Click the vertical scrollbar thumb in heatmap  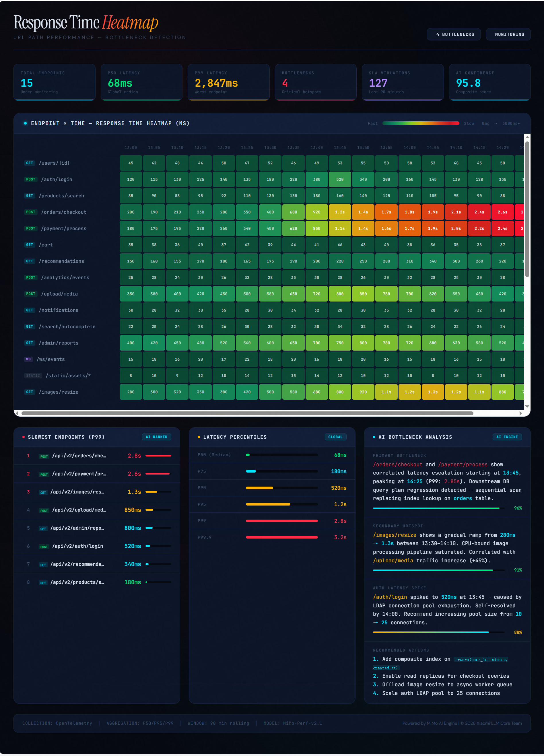(x=527, y=209)
